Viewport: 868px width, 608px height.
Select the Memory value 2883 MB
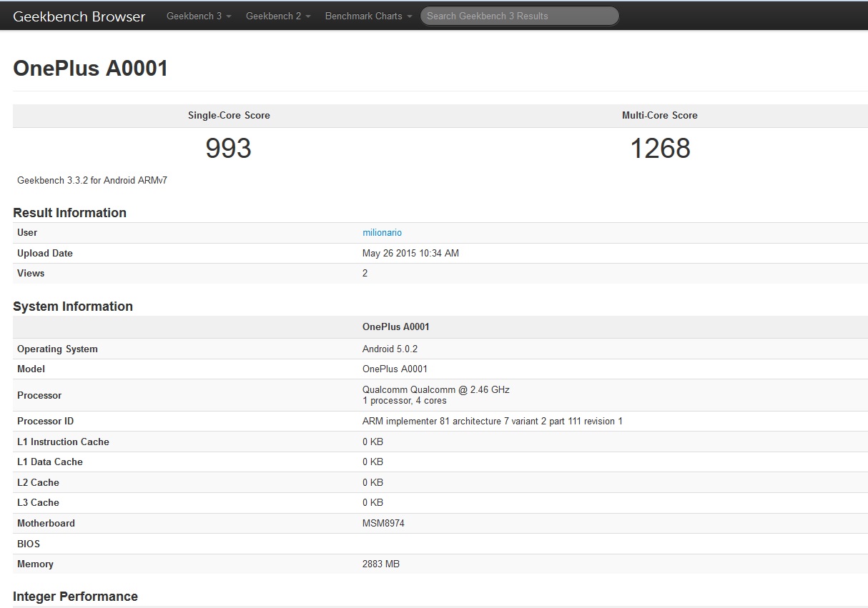[x=381, y=564]
